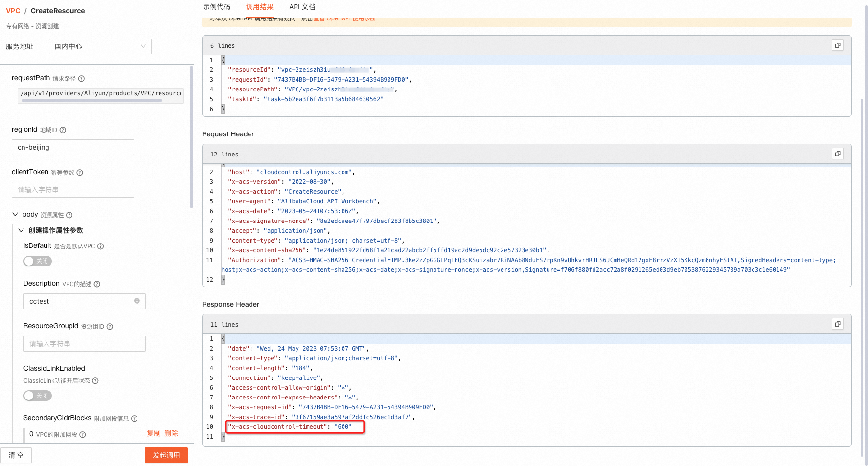The height and width of the screenshot is (466, 868).
Task: Click the x-acs-cloudcontrol-timeout response line
Action: [x=290, y=427]
